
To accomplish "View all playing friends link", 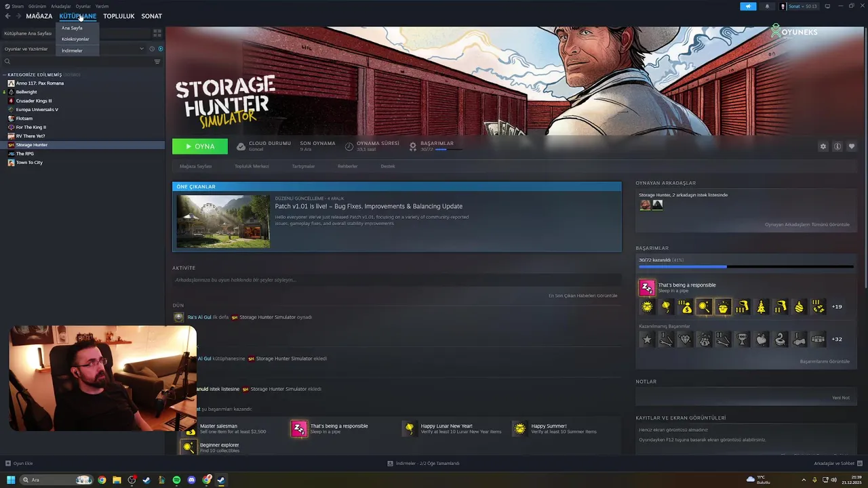I will click(x=807, y=224).
